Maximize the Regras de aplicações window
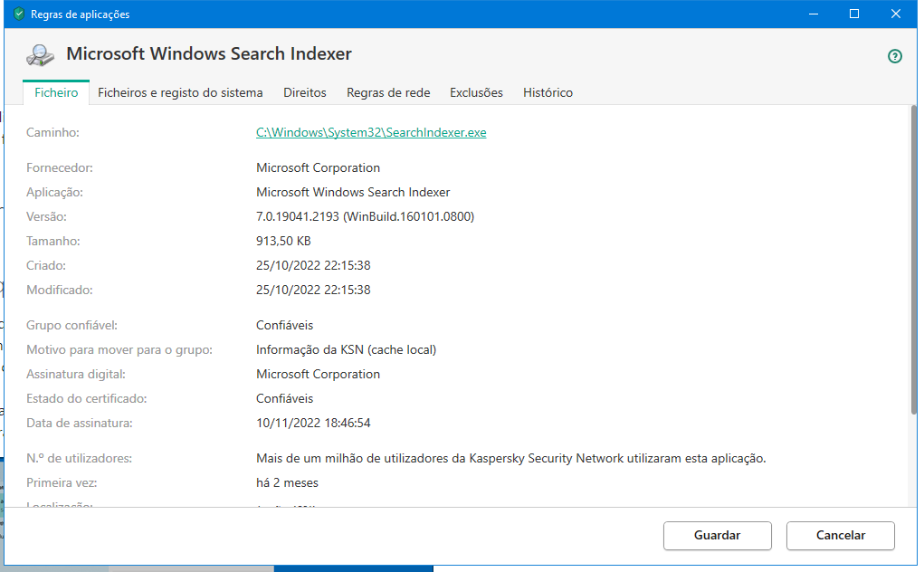This screenshot has width=924, height=572. (x=853, y=14)
